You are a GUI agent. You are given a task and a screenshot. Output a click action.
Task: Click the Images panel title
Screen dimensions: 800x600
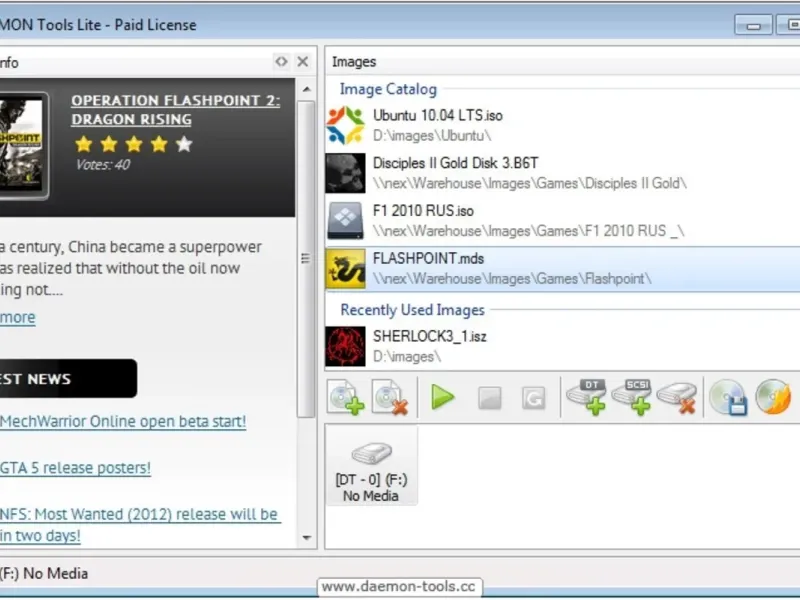coord(354,62)
